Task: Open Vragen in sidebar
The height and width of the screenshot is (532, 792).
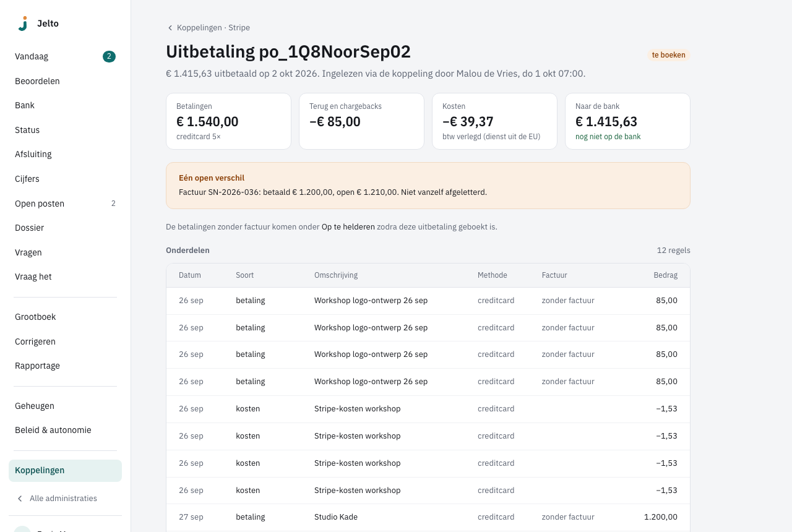Action: [65, 252]
